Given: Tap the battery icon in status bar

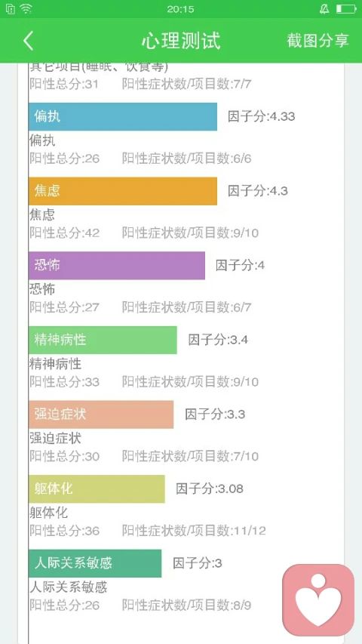Looking at the screenshot, I should 346,9.
